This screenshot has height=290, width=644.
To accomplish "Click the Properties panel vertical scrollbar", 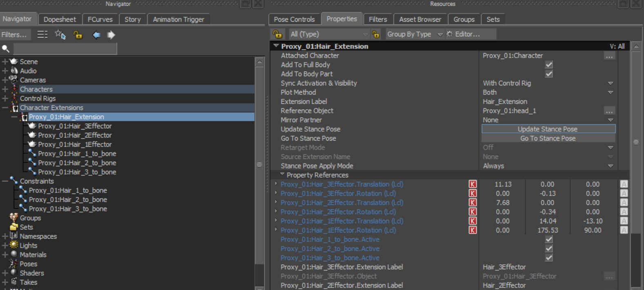I will (636, 142).
